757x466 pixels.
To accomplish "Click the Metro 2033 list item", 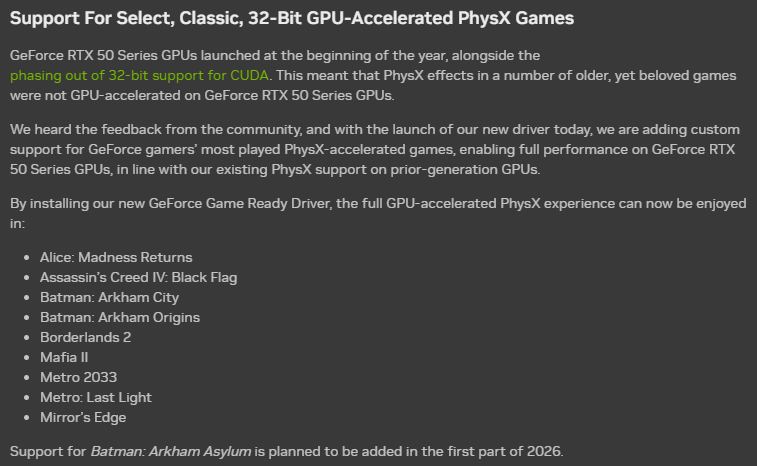I will coord(78,377).
